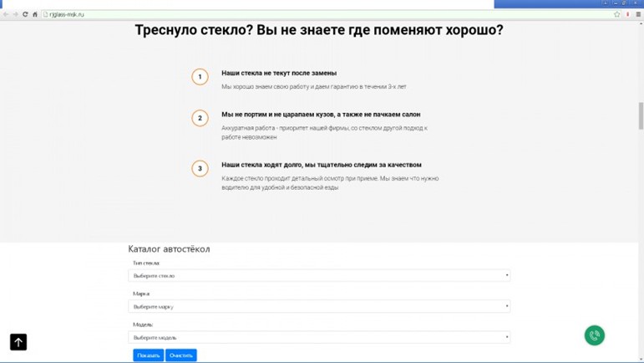Click the vertical page scrollbar thumb
The height and width of the screenshot is (363, 644).
641,116
